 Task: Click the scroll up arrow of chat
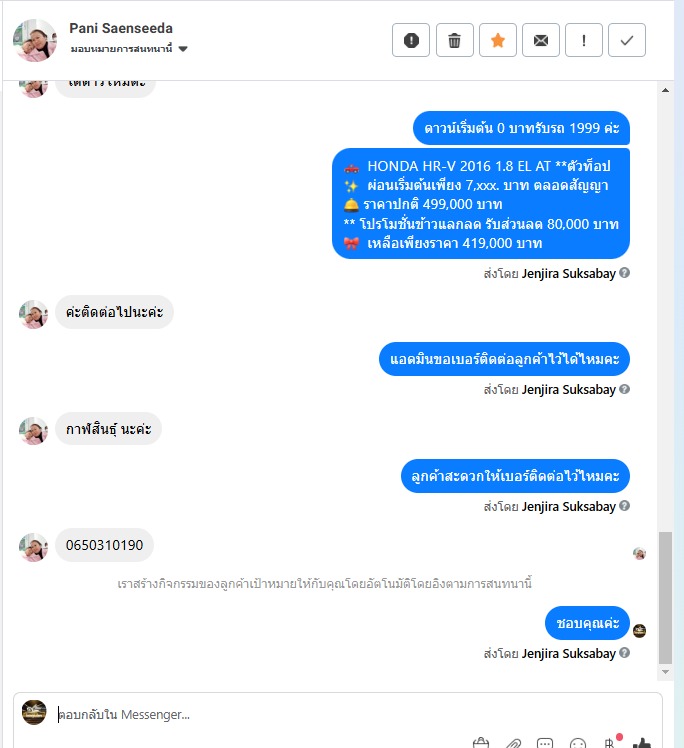[x=665, y=90]
